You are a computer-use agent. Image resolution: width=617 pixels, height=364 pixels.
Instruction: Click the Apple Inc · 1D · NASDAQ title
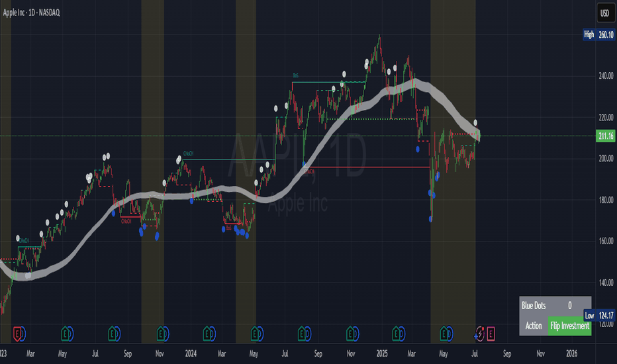point(32,13)
